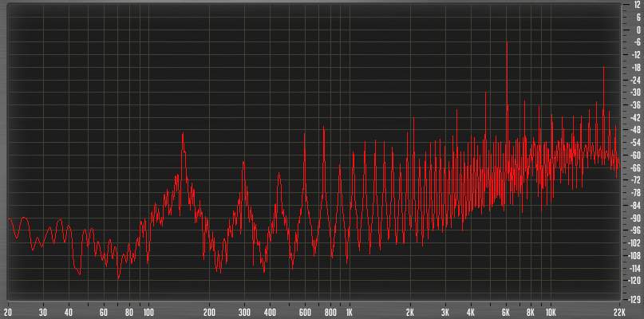Click the -120 dB level scale label
The width and height of the screenshot is (644, 319).
coord(634,281)
